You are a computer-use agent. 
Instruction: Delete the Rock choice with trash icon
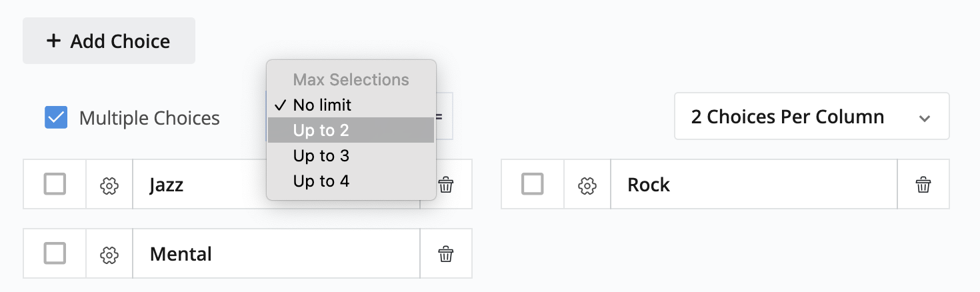coord(923,185)
